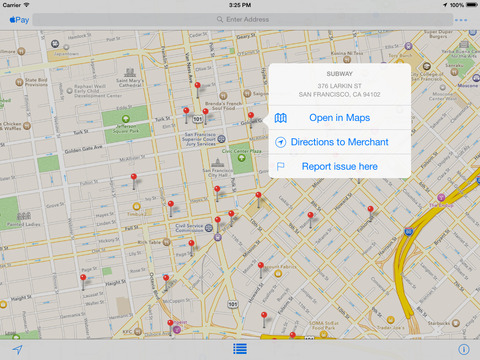The width and height of the screenshot is (480, 360).
Task: Choose Open in Maps
Action: [x=339, y=118]
